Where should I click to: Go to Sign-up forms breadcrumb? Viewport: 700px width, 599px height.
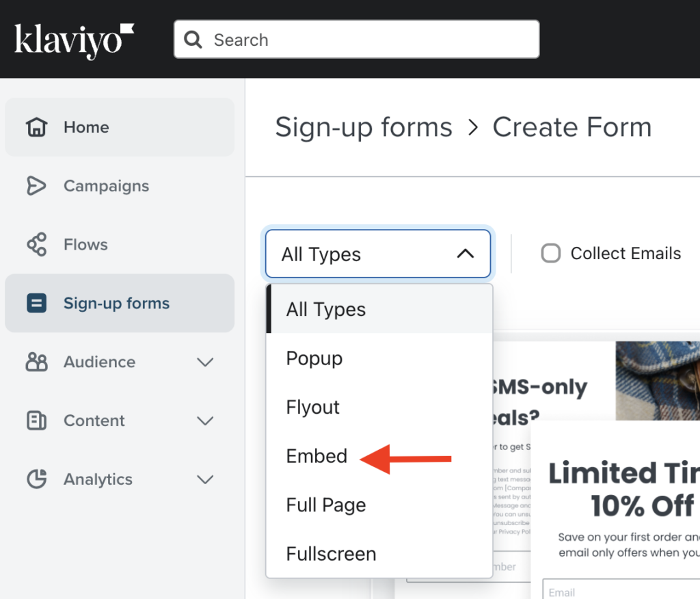tap(364, 127)
